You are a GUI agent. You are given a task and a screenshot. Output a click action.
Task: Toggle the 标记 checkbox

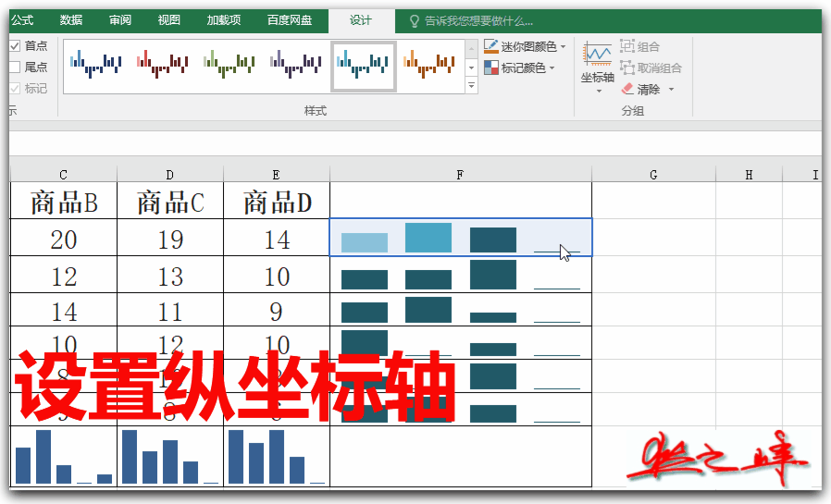pos(15,89)
